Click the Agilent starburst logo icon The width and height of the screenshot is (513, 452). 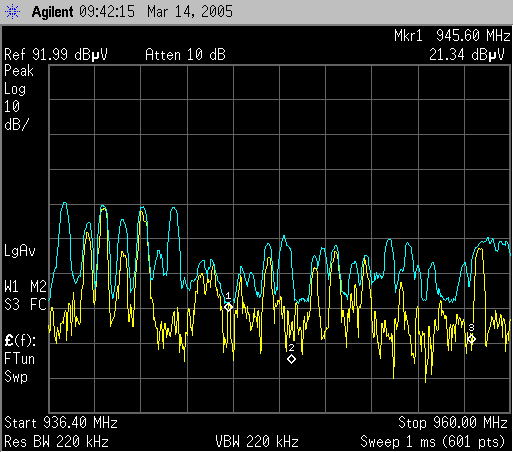12,12
